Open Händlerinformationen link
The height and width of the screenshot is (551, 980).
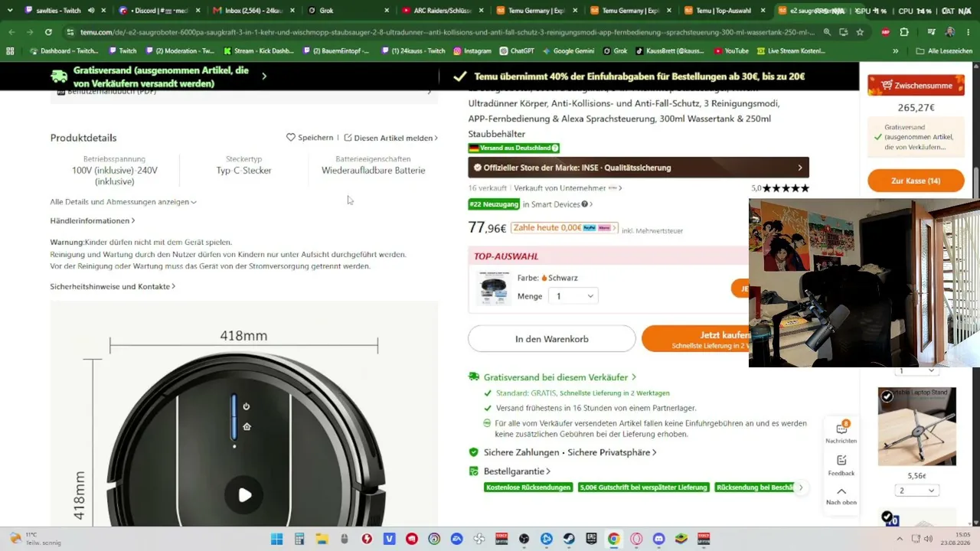[x=93, y=221]
